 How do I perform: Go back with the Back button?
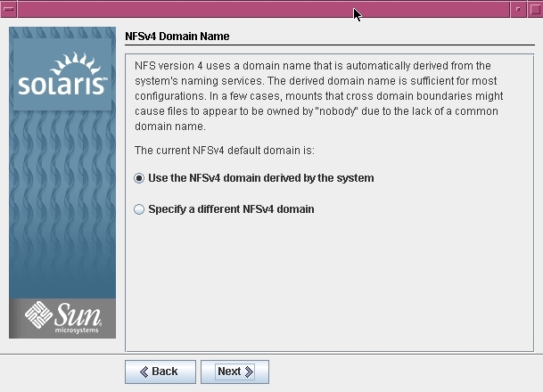coord(158,372)
